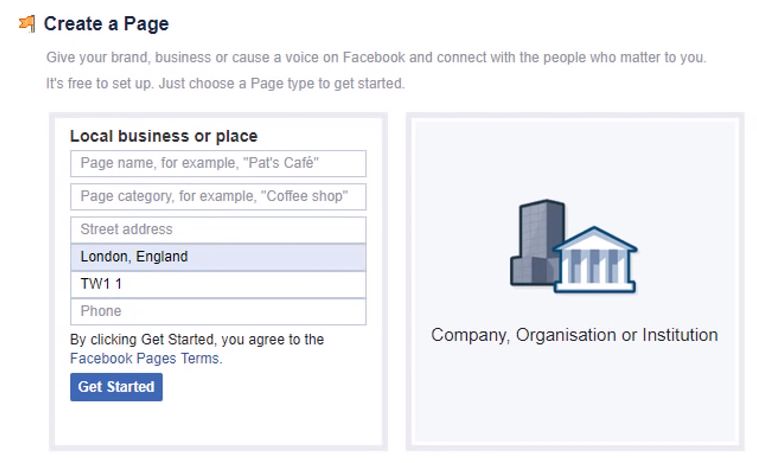Choose the Company, Organisation or Institution label
Image resolution: width=757 pixels, height=463 pixels.
(x=574, y=335)
